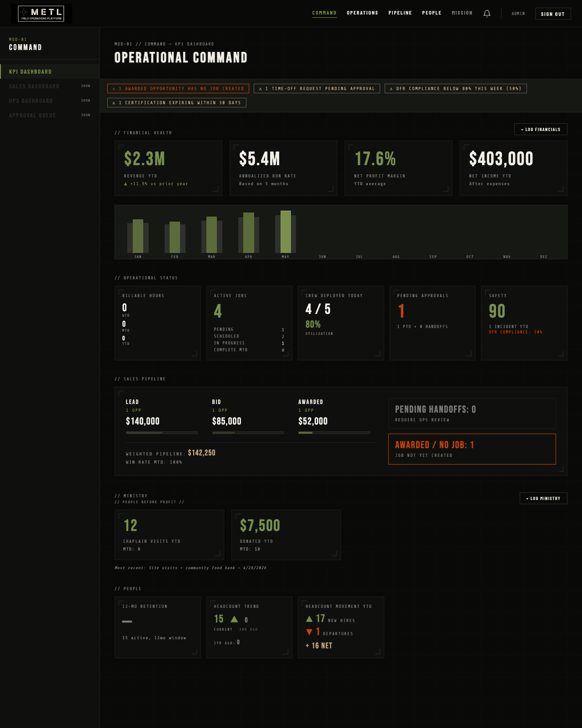Screen dimensions: 582x728
Task: Click the weighted pipeline $142,250 value
Action: pos(202,453)
